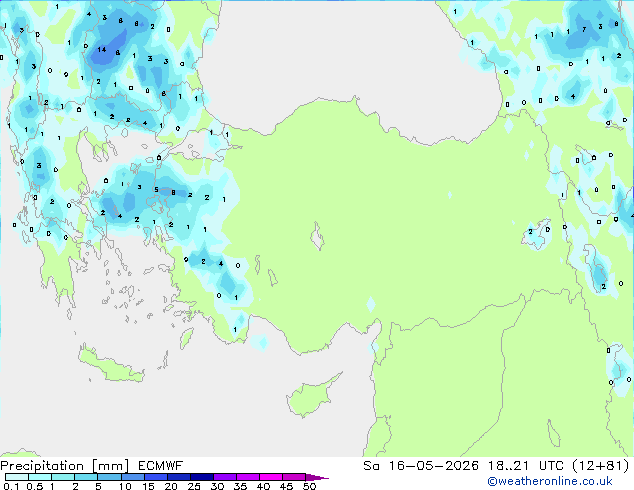Click the "0.1" legend label
The width and height of the screenshot is (634, 490).
pos(11,486)
